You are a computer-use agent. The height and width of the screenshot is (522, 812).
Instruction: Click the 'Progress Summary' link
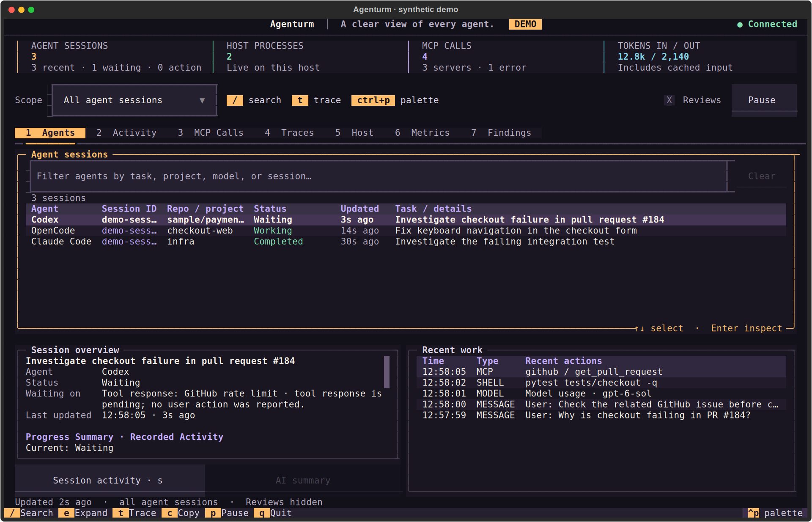(69, 437)
